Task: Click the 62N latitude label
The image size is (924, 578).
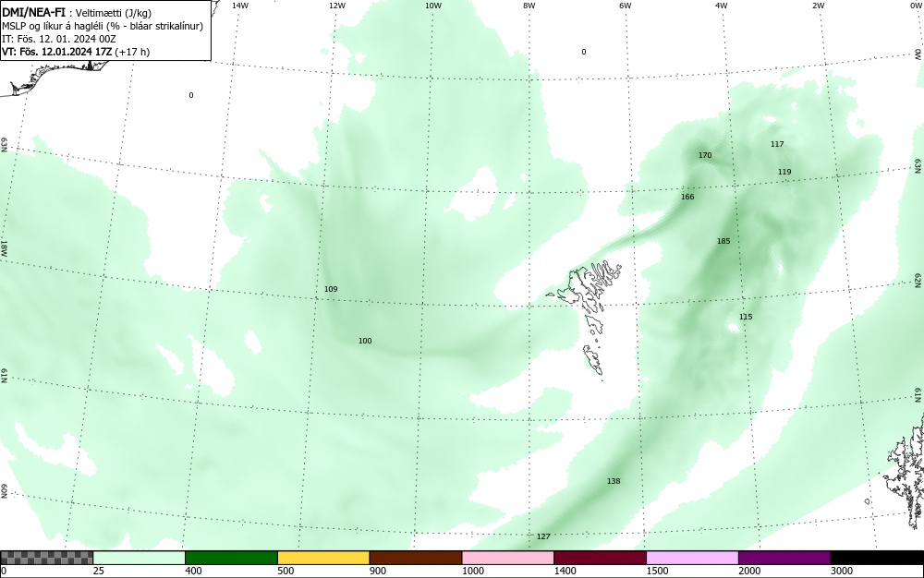Action: [x=918, y=282]
